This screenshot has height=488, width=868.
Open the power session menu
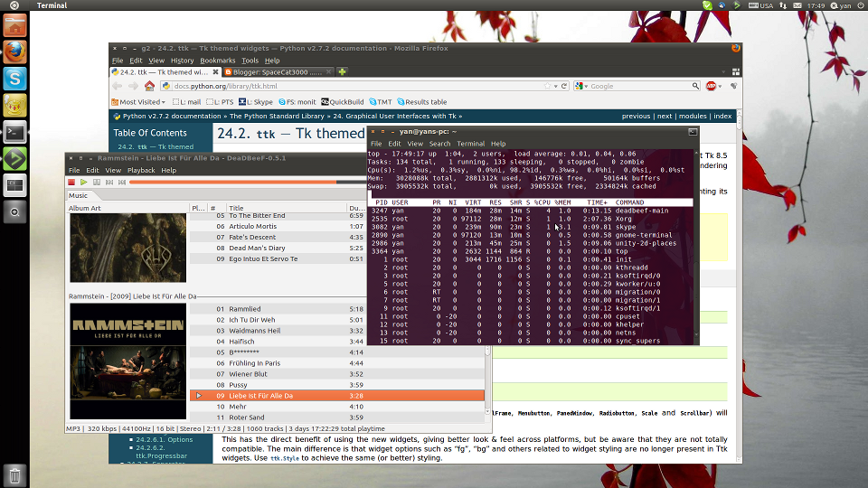click(x=861, y=5)
